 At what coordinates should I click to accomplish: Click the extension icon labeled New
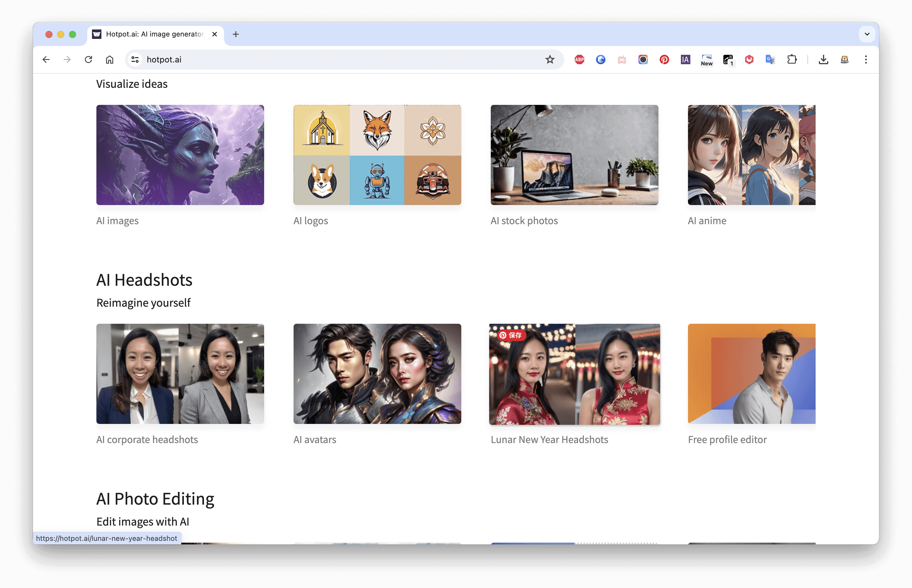[x=707, y=60]
